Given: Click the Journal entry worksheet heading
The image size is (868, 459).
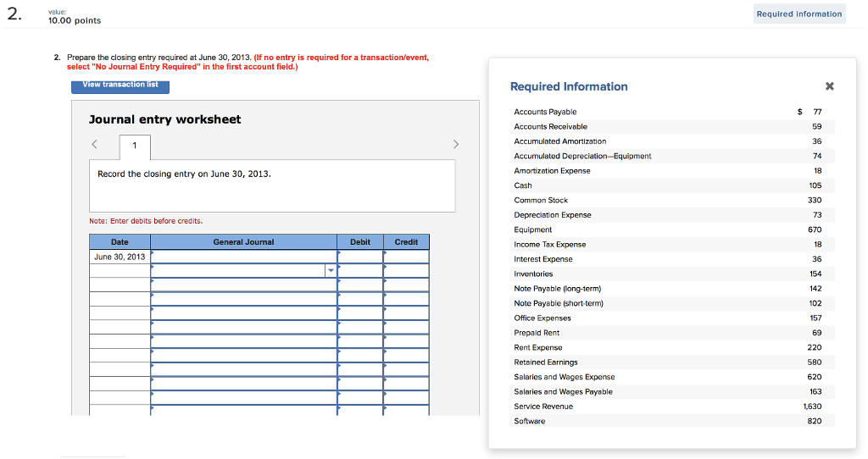Looking at the screenshot, I should (x=165, y=119).
